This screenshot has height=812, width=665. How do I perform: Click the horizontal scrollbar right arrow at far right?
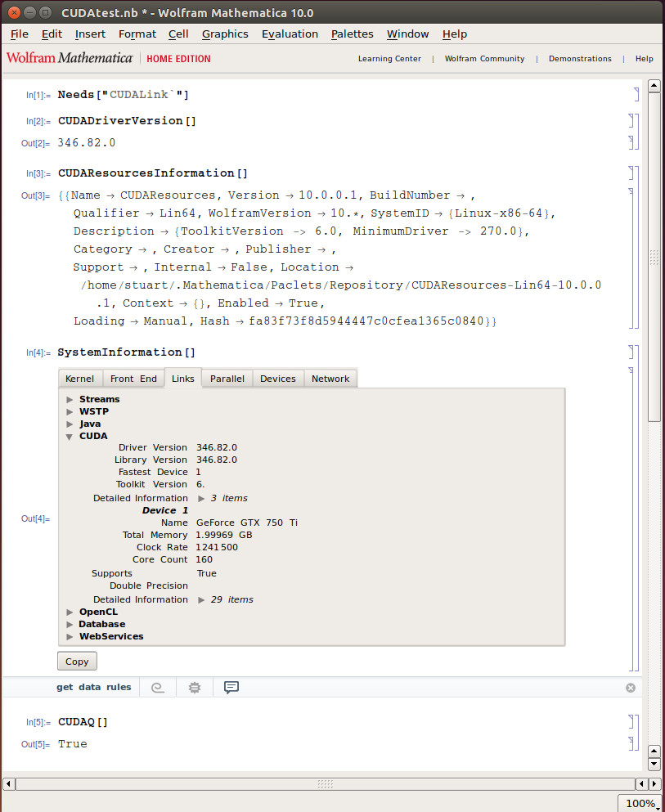[x=655, y=783]
